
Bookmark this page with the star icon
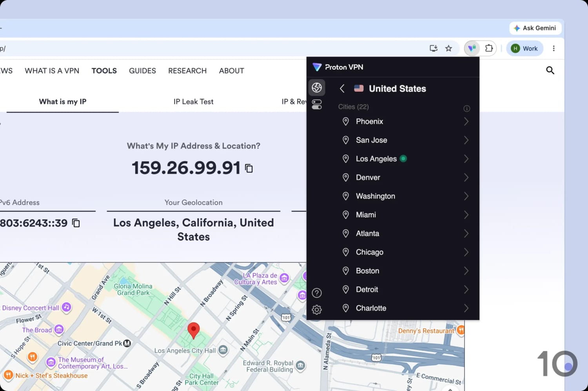tap(449, 48)
